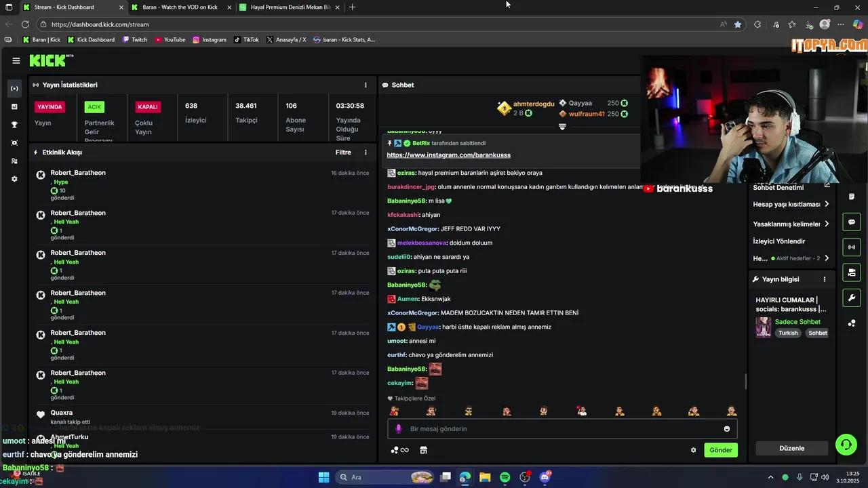Open the analytics chart icon in left sidebar
Image resolution: width=868 pixels, height=488 pixels.
tap(14, 106)
